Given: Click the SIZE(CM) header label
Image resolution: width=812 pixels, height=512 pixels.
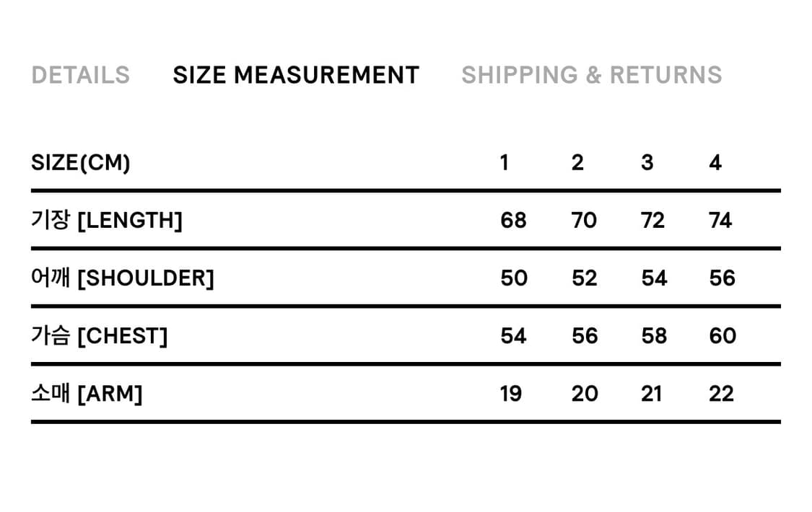Looking at the screenshot, I should click(81, 163).
